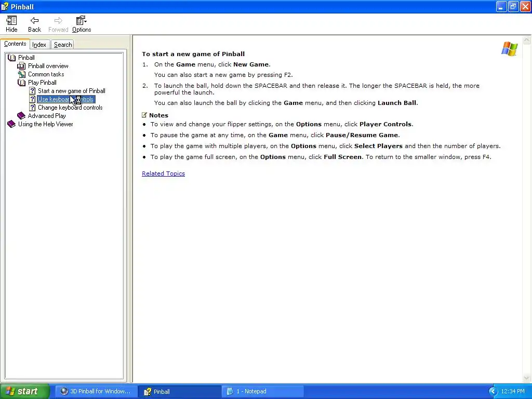
Task: Click question icon beside Change keyboard controls
Action: pos(32,108)
